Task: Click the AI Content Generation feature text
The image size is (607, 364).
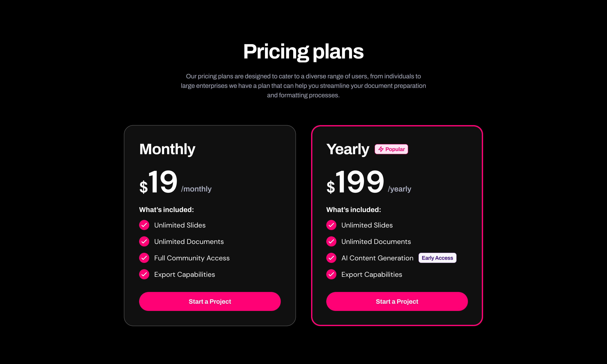Action: (x=377, y=258)
